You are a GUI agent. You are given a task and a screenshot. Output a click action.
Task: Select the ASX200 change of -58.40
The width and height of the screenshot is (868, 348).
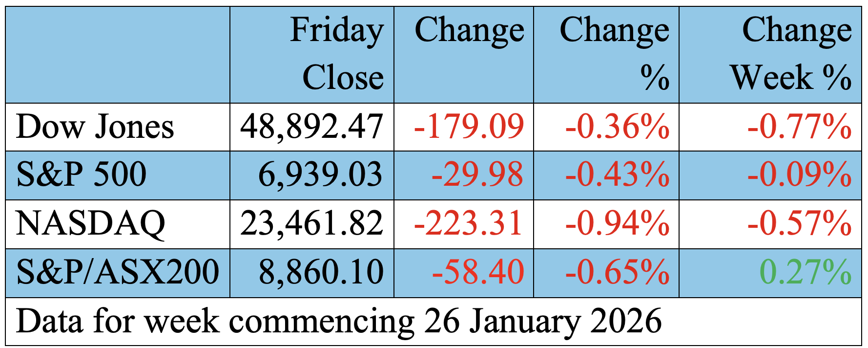[x=477, y=272]
